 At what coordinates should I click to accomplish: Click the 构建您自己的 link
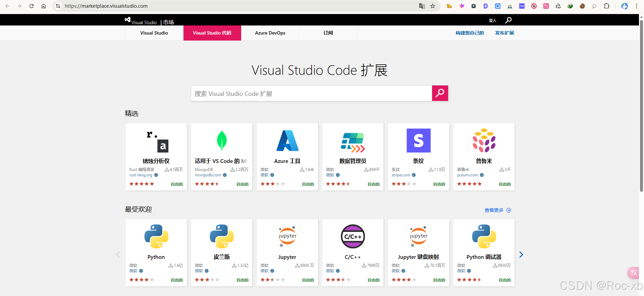click(x=470, y=33)
